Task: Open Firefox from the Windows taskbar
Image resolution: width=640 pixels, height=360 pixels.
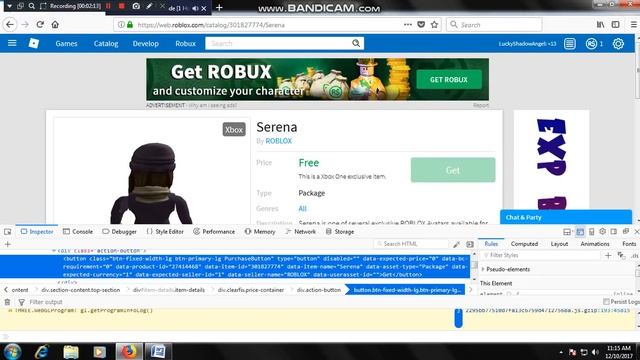Action: (x=129, y=351)
